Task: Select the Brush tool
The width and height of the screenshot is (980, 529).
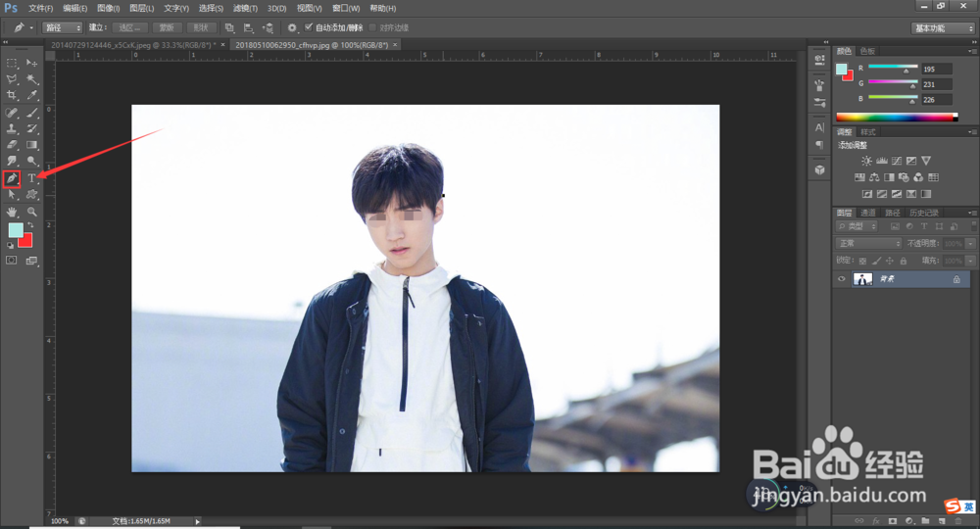Action: point(32,113)
